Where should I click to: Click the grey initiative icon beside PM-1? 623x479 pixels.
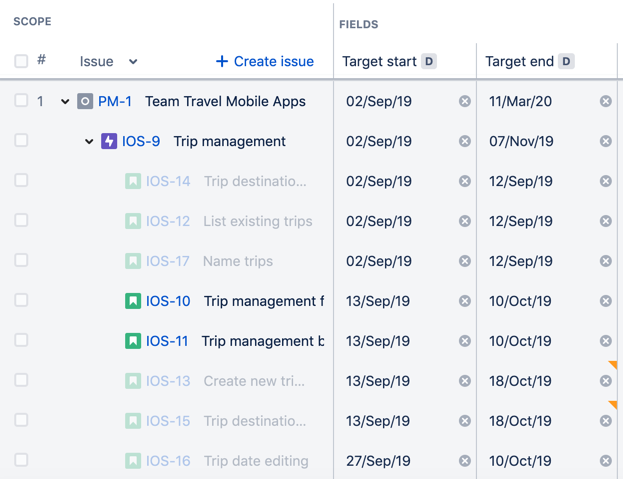click(85, 101)
